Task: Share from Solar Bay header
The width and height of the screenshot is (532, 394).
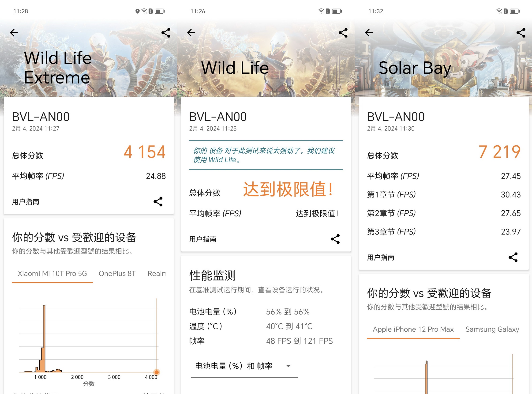Action: [x=521, y=33]
